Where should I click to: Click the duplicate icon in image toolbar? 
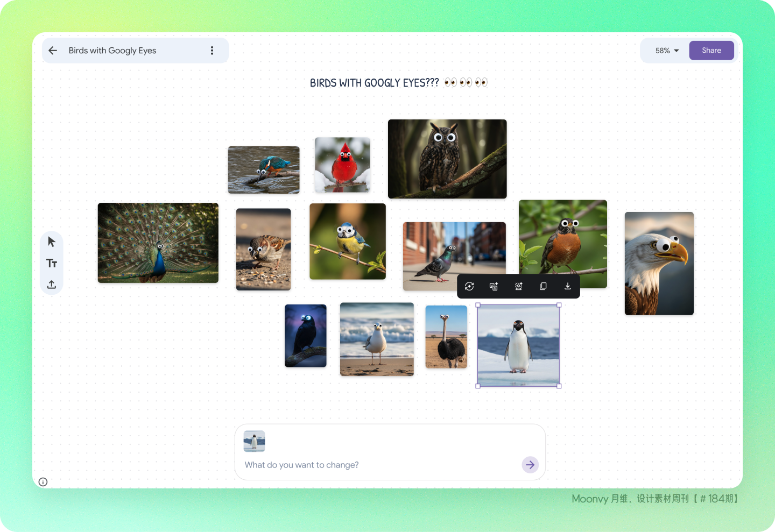pyautogui.click(x=543, y=286)
